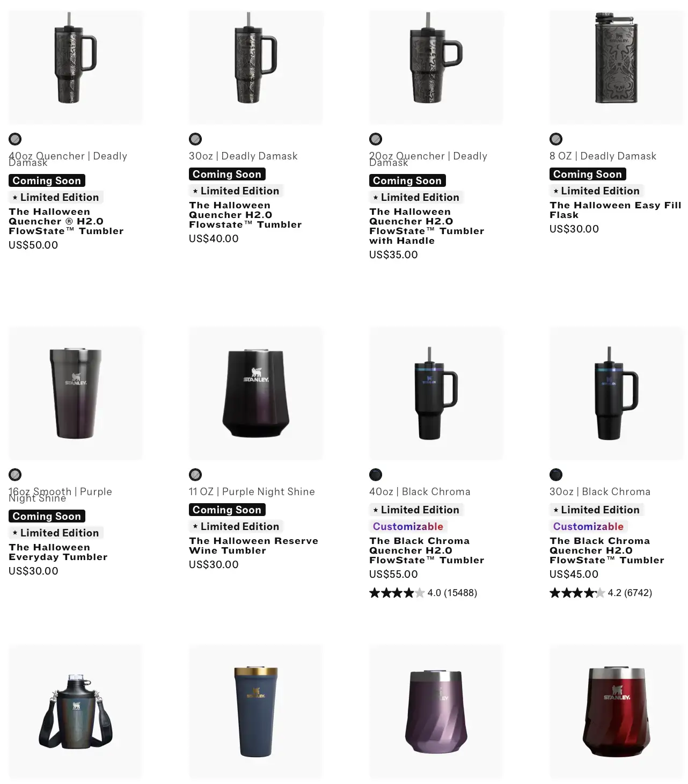The image size is (688, 784).
Task: Select Deadly Damask swatch for 8 OZ flask
Action: coord(556,140)
